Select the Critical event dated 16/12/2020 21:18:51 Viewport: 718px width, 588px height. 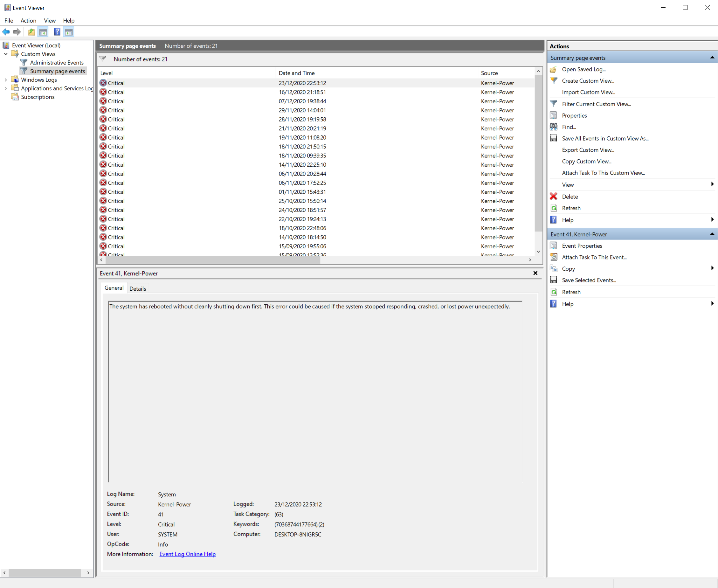(x=302, y=92)
